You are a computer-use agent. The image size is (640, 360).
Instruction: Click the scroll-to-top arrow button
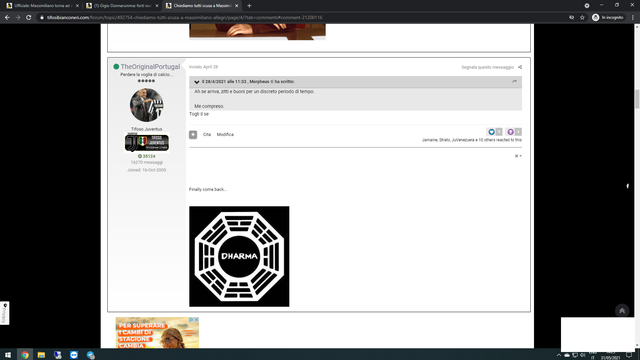pyautogui.click(x=622, y=311)
